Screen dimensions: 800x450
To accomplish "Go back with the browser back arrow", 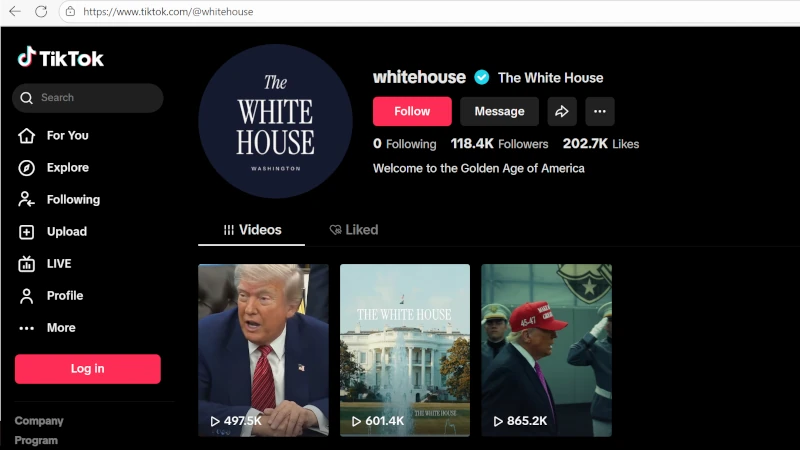I will 15,11.
